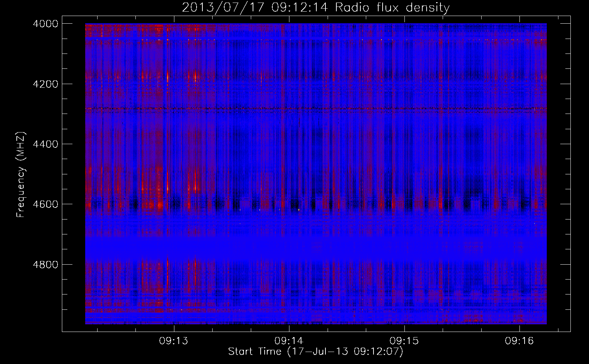Viewport: 589px width, 364px height.
Task: Click the 09:15 time tick label
Action: [x=404, y=341]
